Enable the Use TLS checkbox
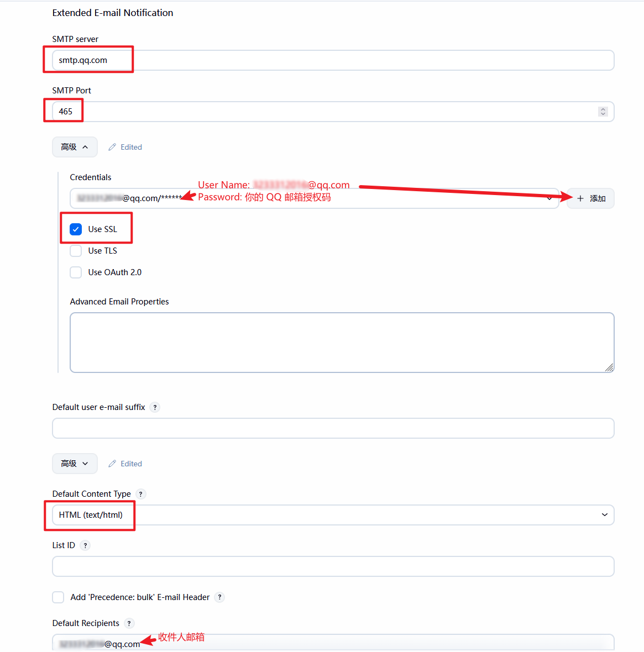 click(76, 251)
